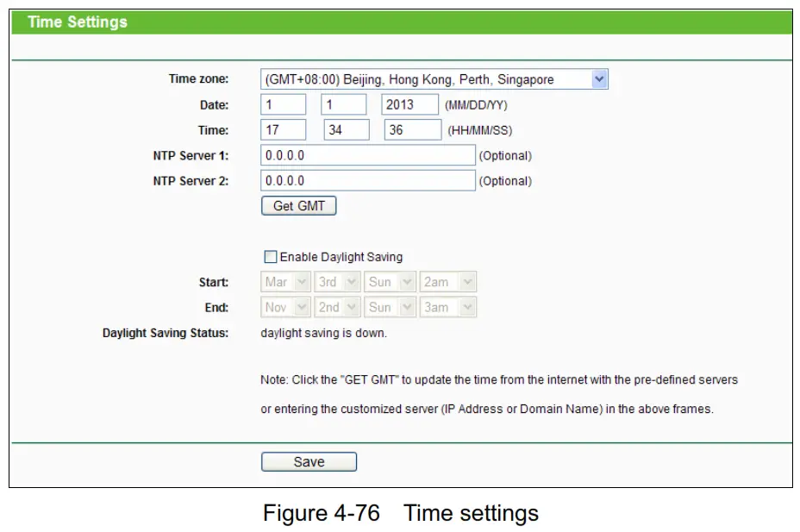The height and width of the screenshot is (532, 800).
Task: Expand the End month dropdown showing Nov
Action: point(284,307)
